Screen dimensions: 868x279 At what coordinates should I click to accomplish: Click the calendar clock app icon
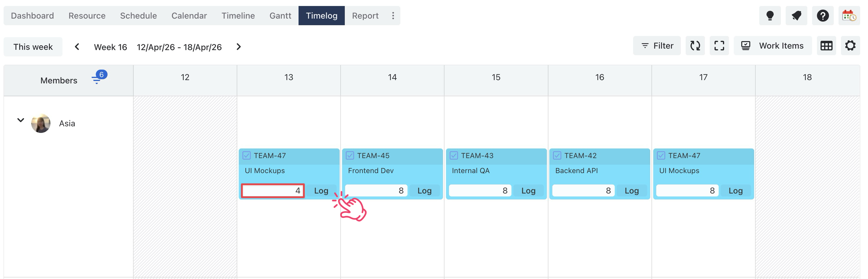pos(849,16)
